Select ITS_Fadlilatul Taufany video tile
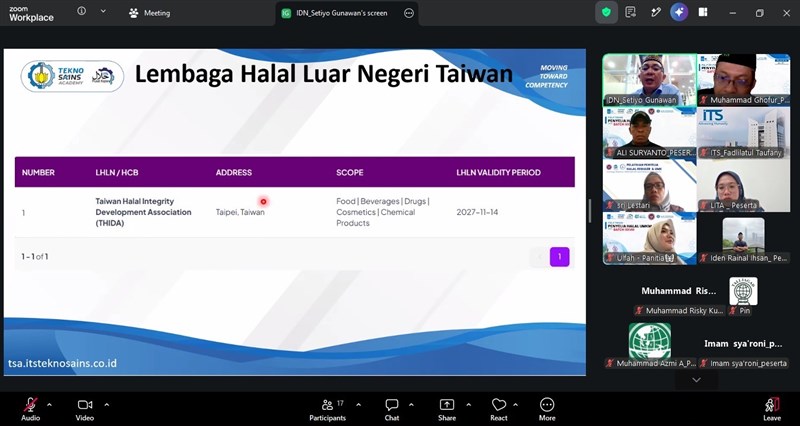 click(x=744, y=133)
